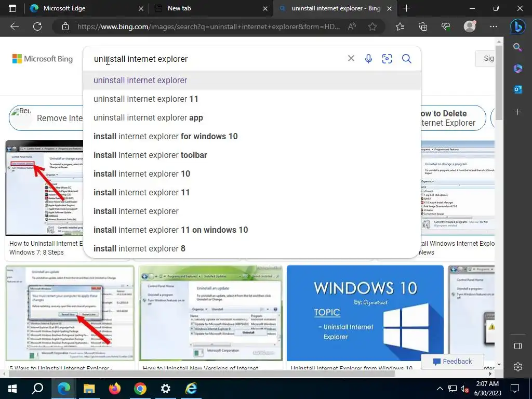Open the Microsoft 365 sidebar icon
This screenshot has height=399, width=532.
pos(518,68)
